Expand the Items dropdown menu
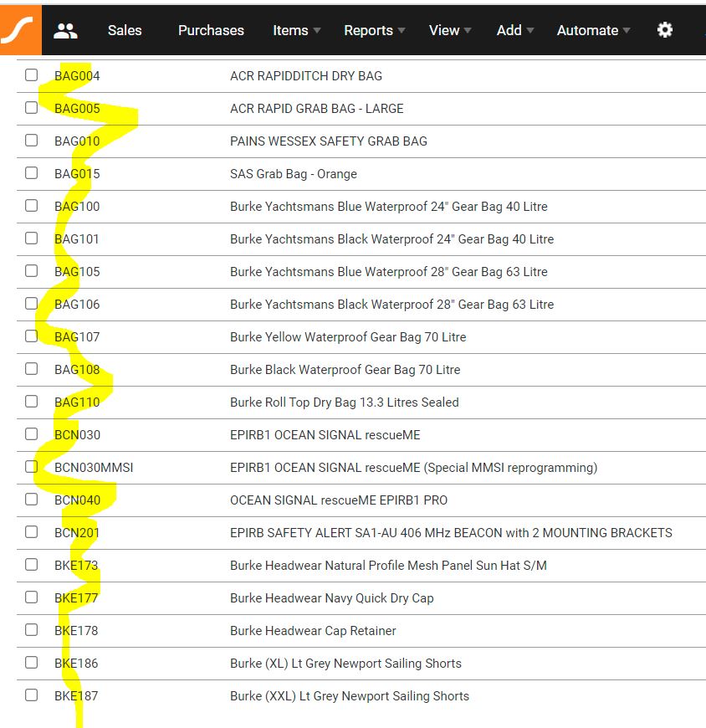706x728 pixels. coord(297,31)
